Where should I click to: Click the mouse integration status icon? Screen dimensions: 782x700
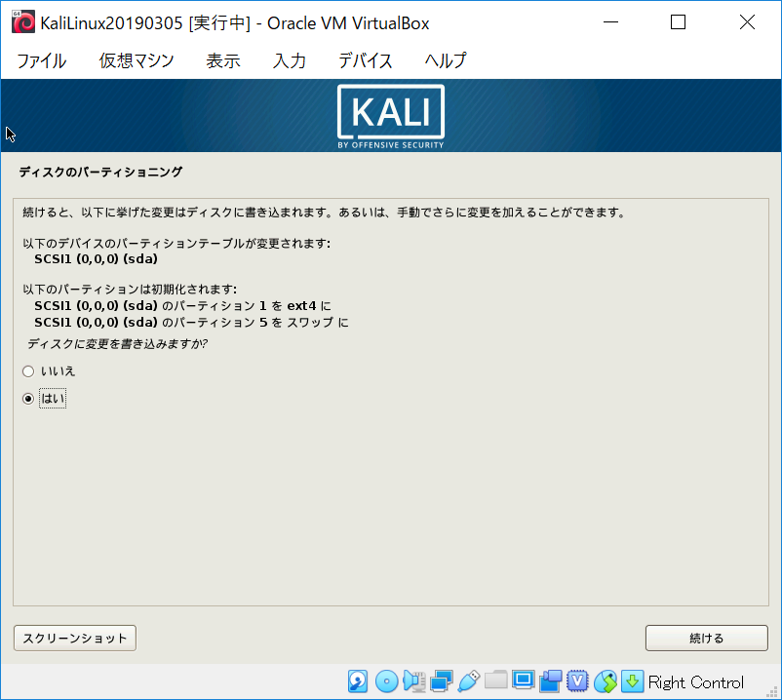click(x=605, y=681)
